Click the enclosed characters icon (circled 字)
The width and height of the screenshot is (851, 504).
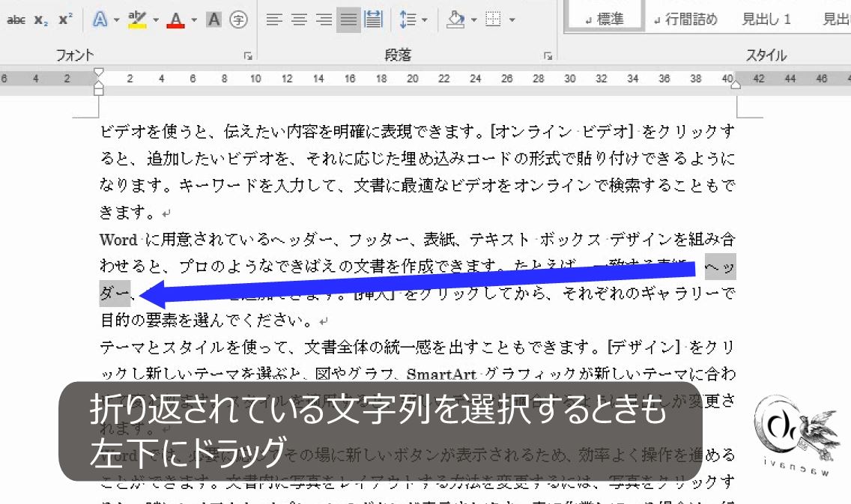click(x=238, y=20)
